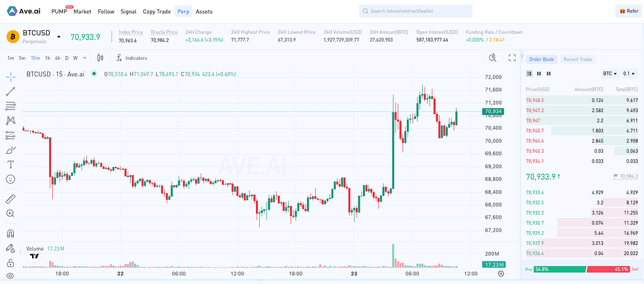Screen dimensions: 644x284
Task: Focus the token search field
Action: (x=416, y=11)
